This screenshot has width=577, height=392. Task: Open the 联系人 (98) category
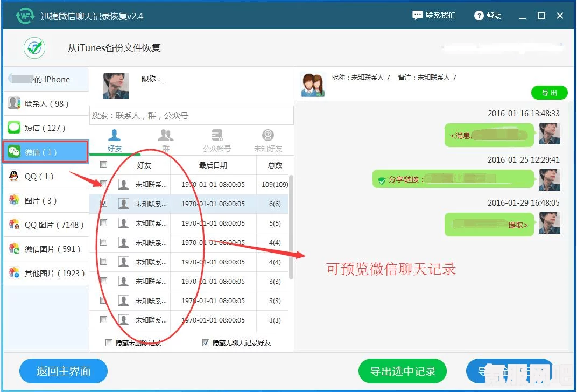pos(46,103)
